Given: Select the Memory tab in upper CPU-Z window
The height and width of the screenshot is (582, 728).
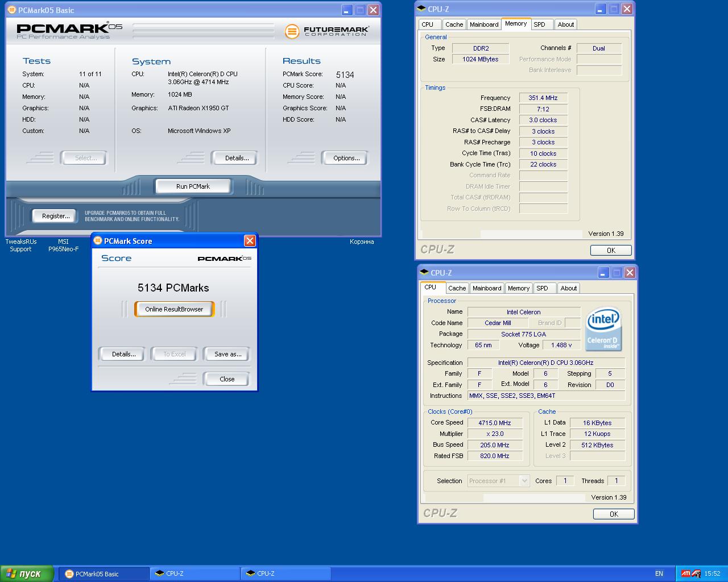Looking at the screenshot, I should [516, 23].
